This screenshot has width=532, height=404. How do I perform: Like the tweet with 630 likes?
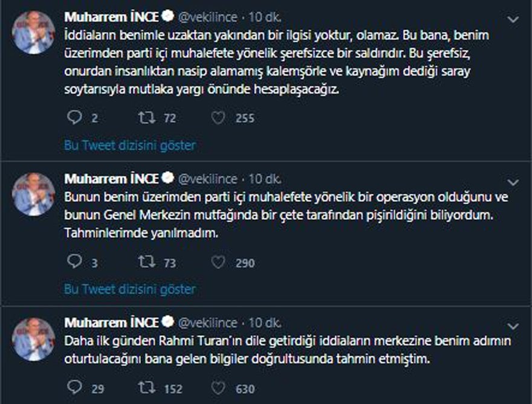click(x=218, y=388)
